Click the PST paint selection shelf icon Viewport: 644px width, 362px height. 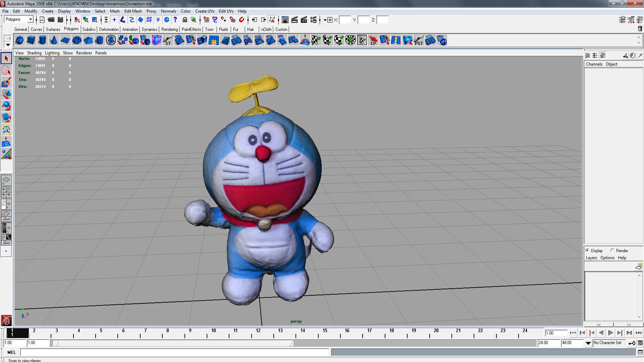[419, 41]
